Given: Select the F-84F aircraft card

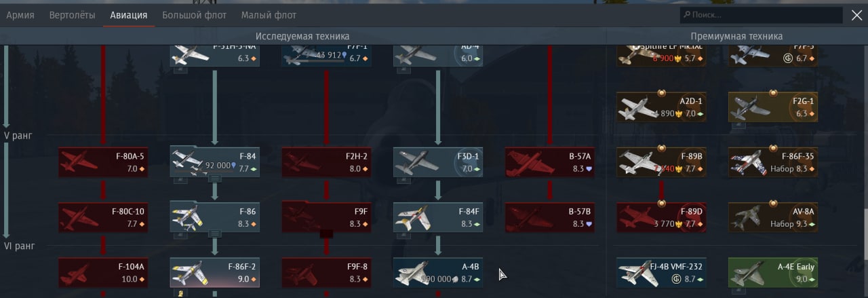Looking at the screenshot, I should tap(438, 217).
